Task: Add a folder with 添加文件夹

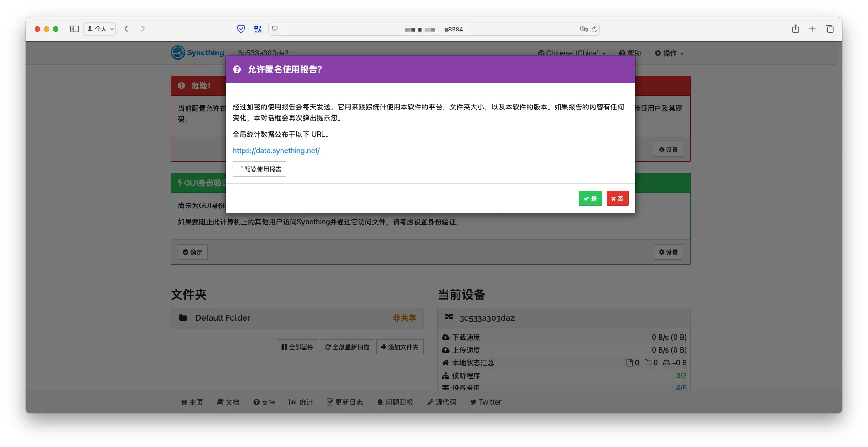Action: pyautogui.click(x=400, y=347)
